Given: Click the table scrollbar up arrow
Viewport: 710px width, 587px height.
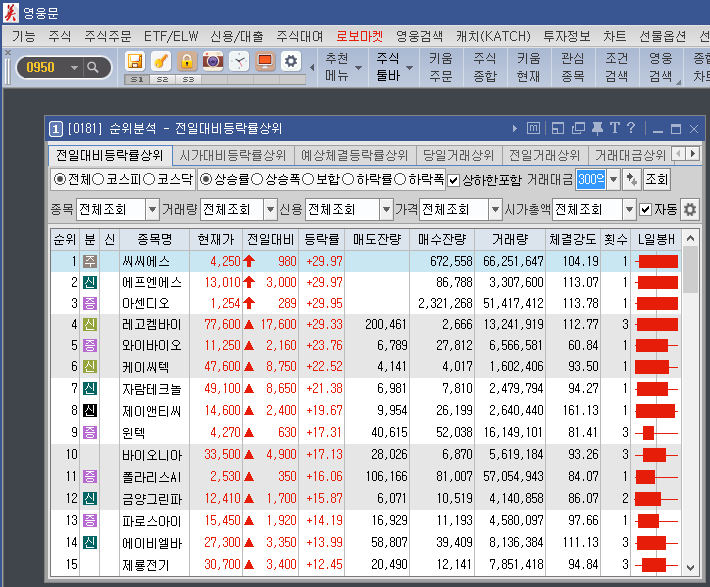Looking at the screenshot, I should pos(690,238).
